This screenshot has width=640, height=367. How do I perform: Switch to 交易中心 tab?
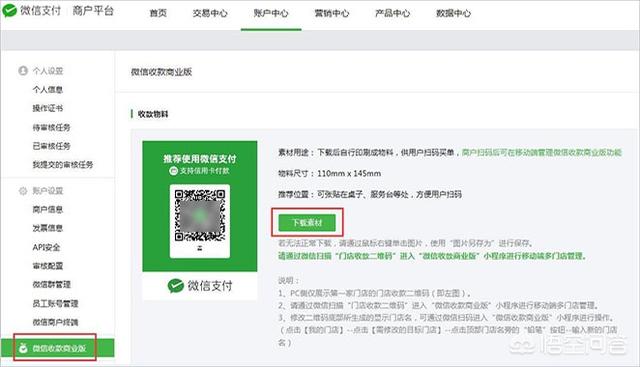coord(210,13)
